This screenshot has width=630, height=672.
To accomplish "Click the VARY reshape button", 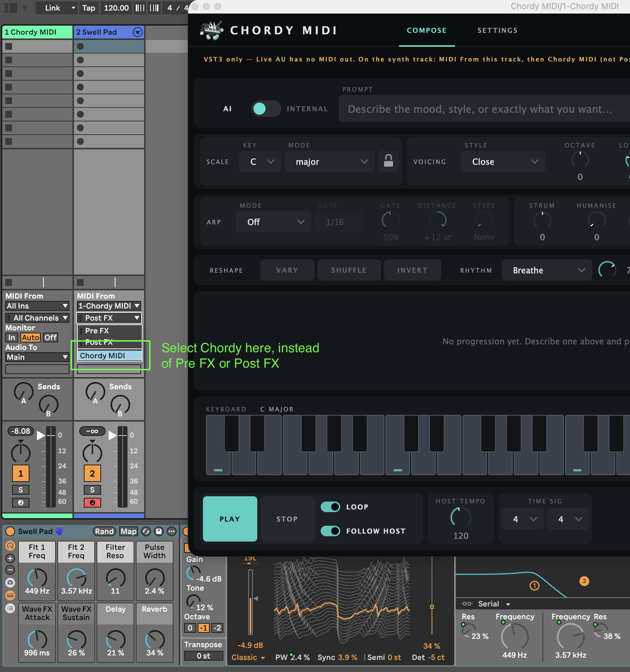I will pos(287,270).
